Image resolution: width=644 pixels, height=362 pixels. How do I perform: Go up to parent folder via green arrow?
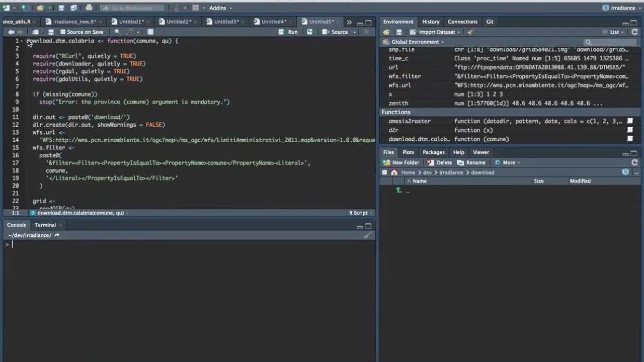coord(398,190)
